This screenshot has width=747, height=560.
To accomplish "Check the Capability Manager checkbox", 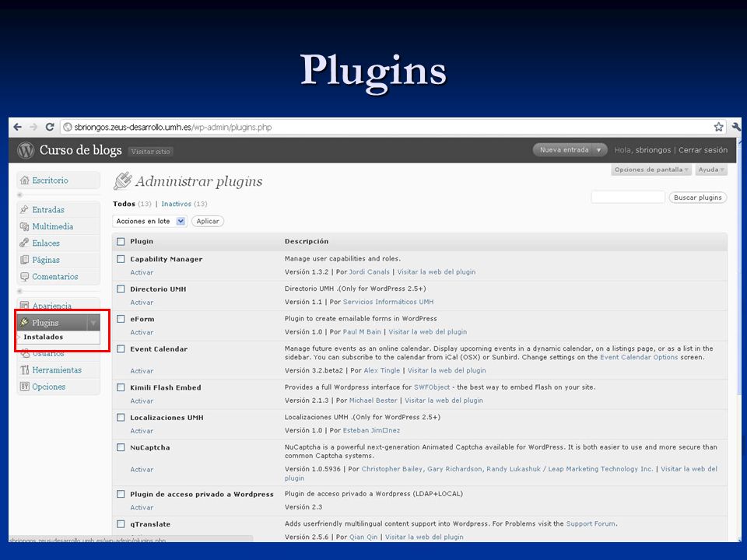I will point(121,259).
